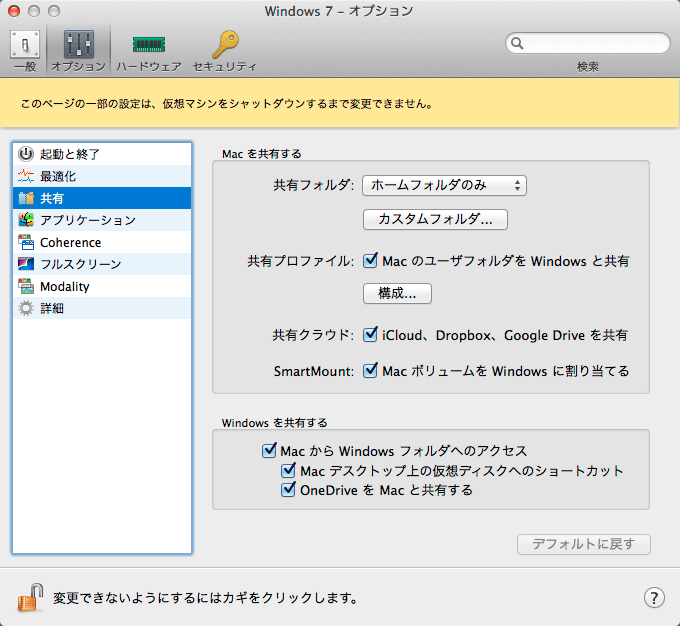The height and width of the screenshot is (626, 680).
Task: Click the Modality window icon
Action: (x=26, y=286)
